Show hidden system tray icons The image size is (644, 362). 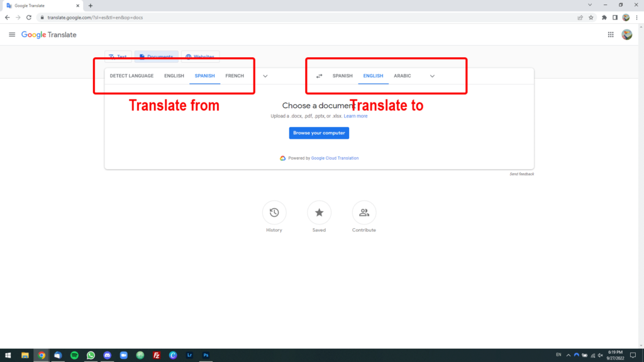coord(569,356)
